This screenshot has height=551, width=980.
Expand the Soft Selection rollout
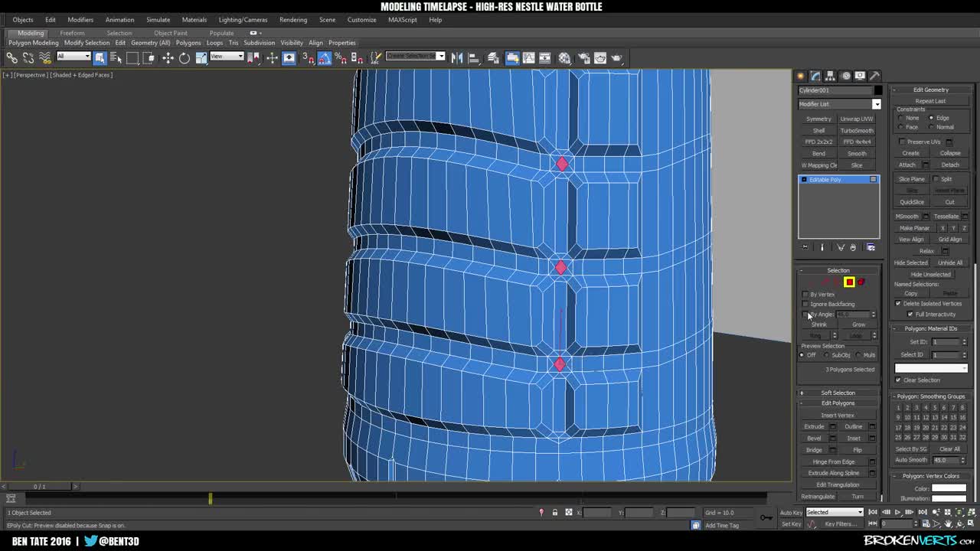coord(838,393)
